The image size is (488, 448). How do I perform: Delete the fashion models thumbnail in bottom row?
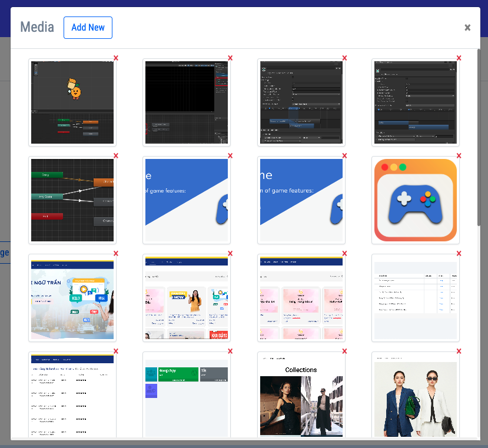[x=458, y=350]
